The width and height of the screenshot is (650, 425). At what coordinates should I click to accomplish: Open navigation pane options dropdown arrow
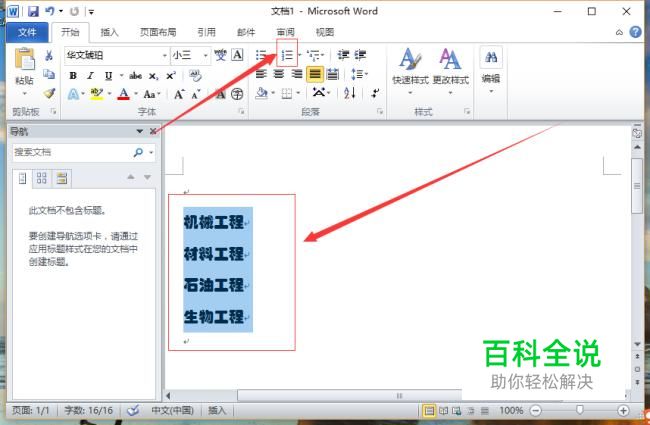tap(140, 131)
